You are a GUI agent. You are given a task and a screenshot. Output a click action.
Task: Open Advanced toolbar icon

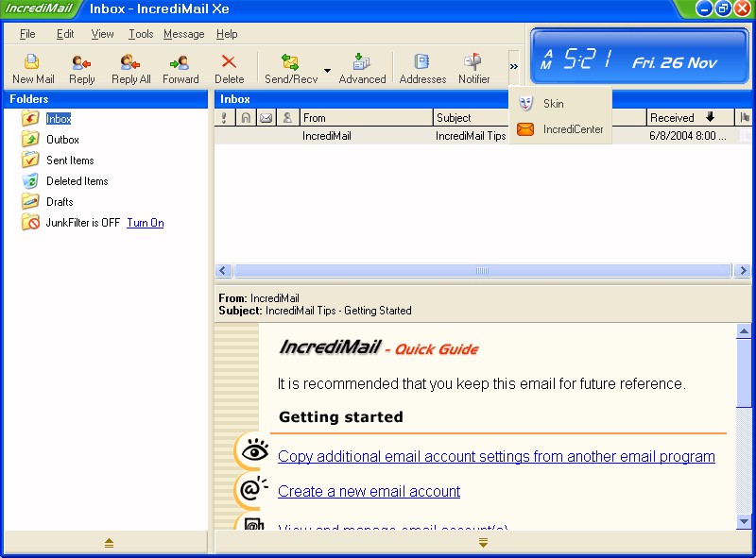(362, 68)
